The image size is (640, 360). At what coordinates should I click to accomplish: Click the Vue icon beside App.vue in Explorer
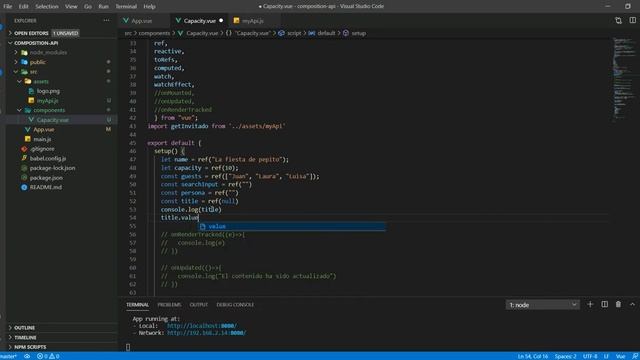28,129
